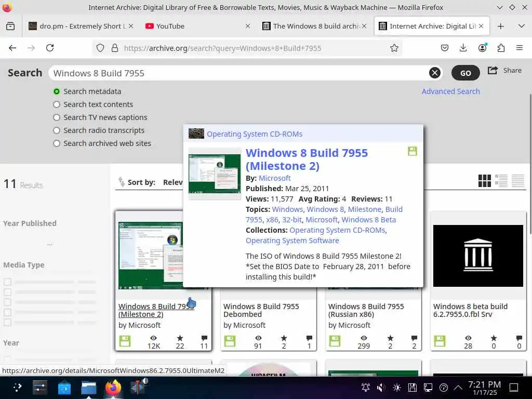The height and width of the screenshot is (399, 532).
Task: Open Operating System Software collection link
Action: point(292,241)
